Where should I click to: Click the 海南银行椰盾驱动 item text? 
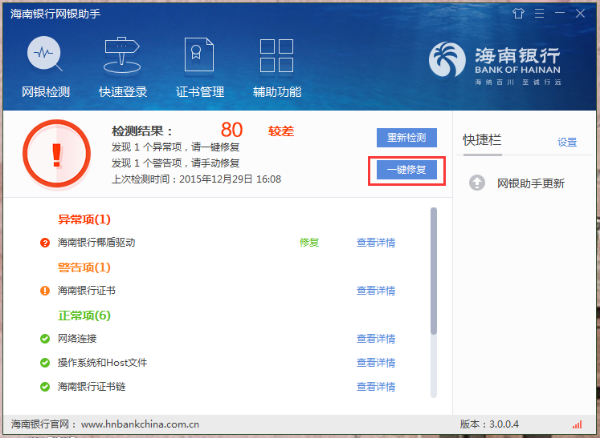[x=96, y=243]
